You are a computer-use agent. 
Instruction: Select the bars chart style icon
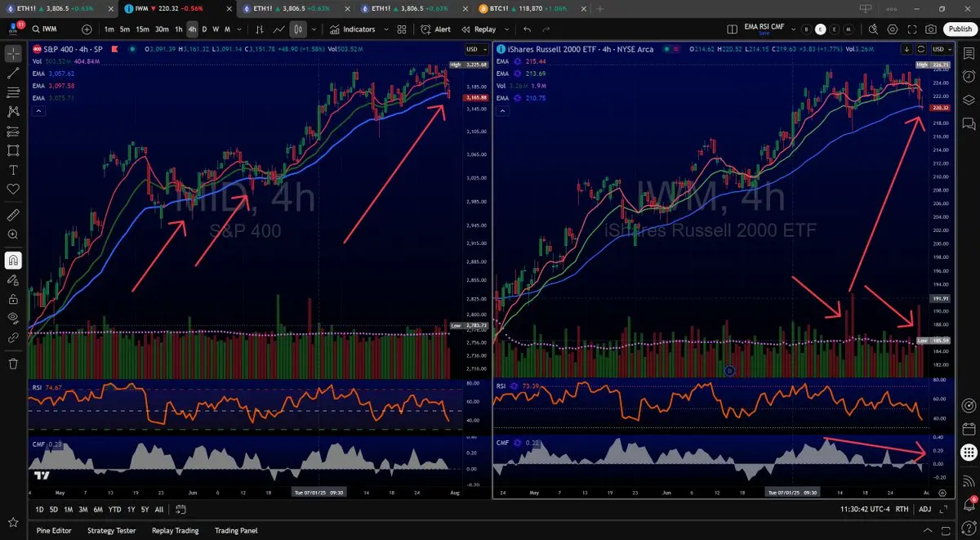click(260, 29)
